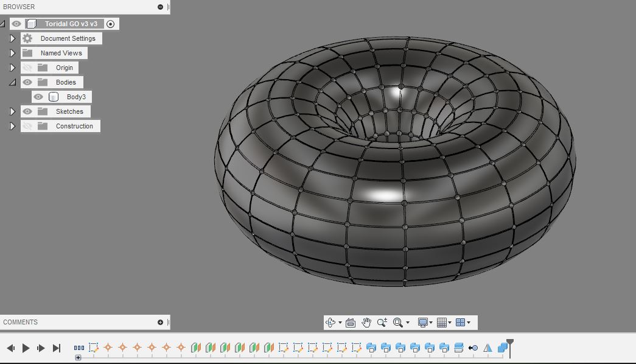Open the Display Settings dropdown arrow
Screen dimensions: 636x364
pyautogui.click(x=431, y=323)
